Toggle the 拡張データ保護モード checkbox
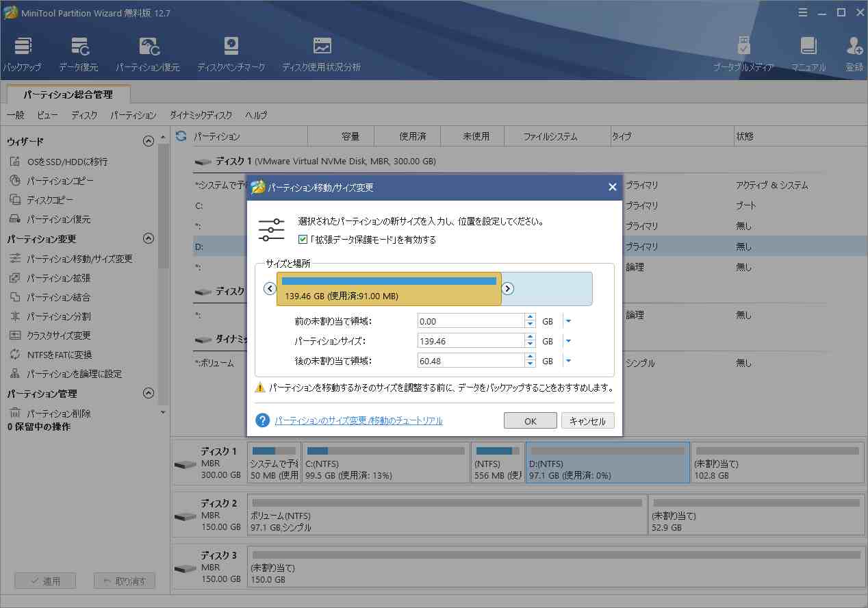This screenshot has width=868, height=608. [x=303, y=240]
